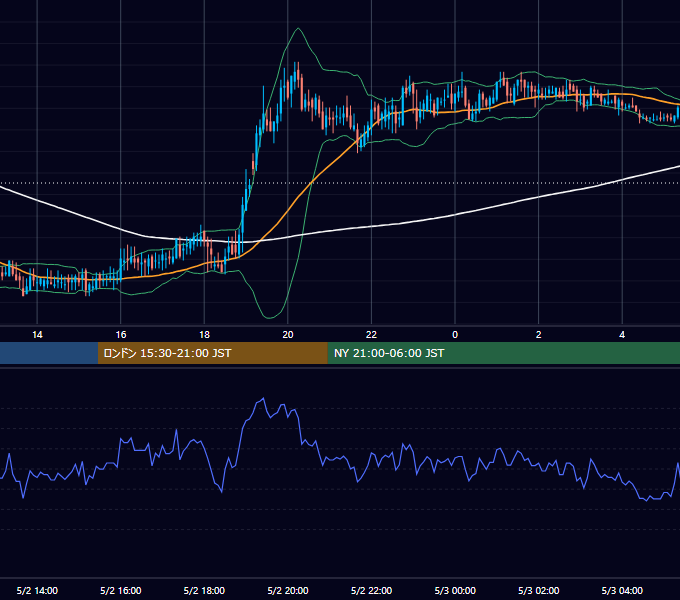Screen dimensions: 680x600
Task: Click the 4 hour label on price chart axis
Action: (622, 335)
